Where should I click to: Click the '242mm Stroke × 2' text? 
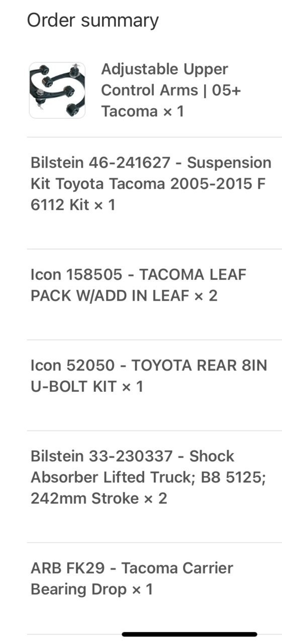coord(99,498)
